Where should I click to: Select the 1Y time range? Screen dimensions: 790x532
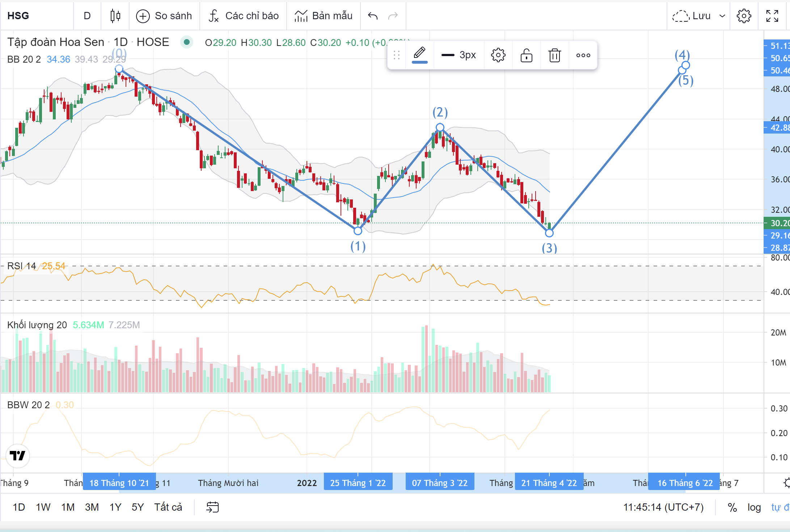pyautogui.click(x=115, y=507)
